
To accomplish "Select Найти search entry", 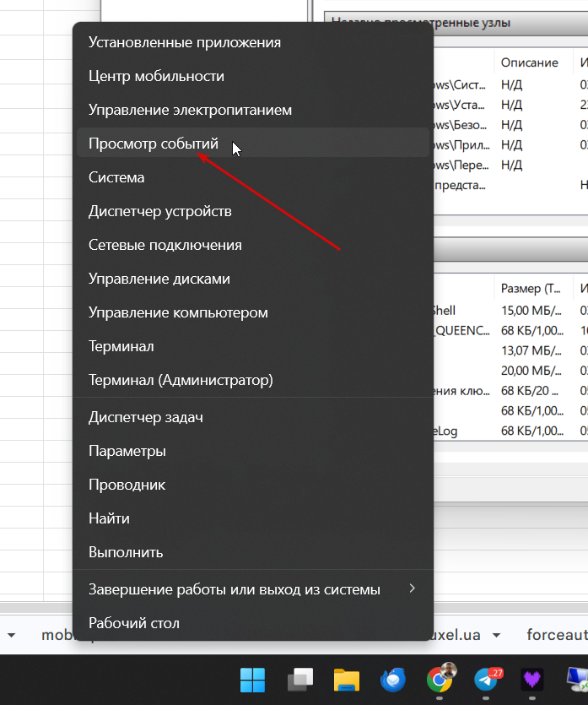I will click(x=253, y=518).
